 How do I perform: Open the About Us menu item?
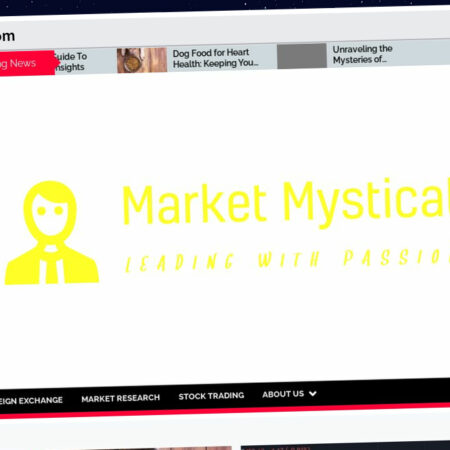coord(283,394)
